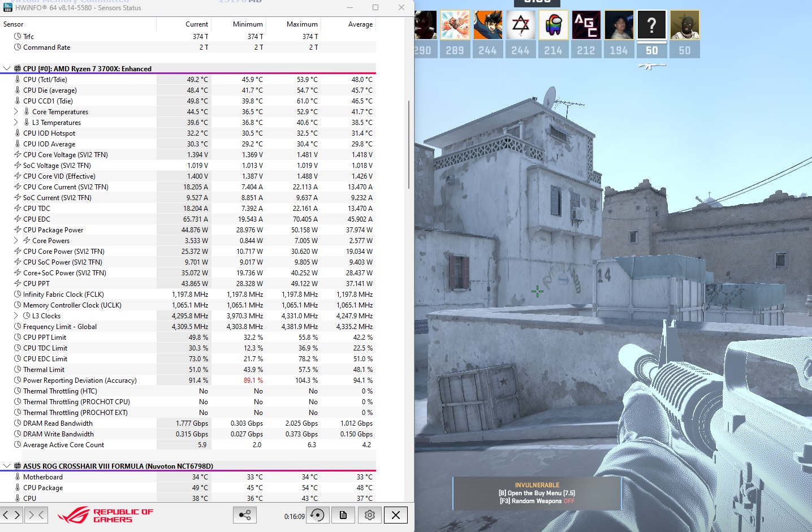Select the Memory Controller Clock (UCLK) row
Viewport: 812px width, 532px height.
coord(188,305)
